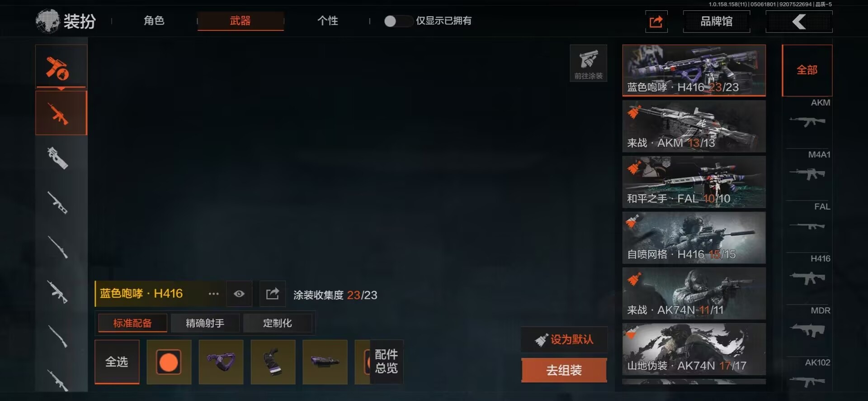Open the three-dots menu beside 蓝色咆哮 H416
This screenshot has height=401, width=868.
tap(213, 294)
